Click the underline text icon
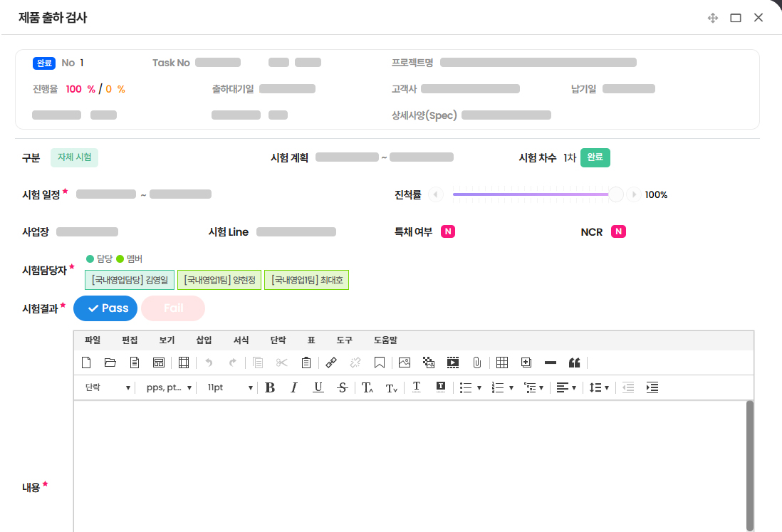This screenshot has width=782, height=532. coord(318,387)
